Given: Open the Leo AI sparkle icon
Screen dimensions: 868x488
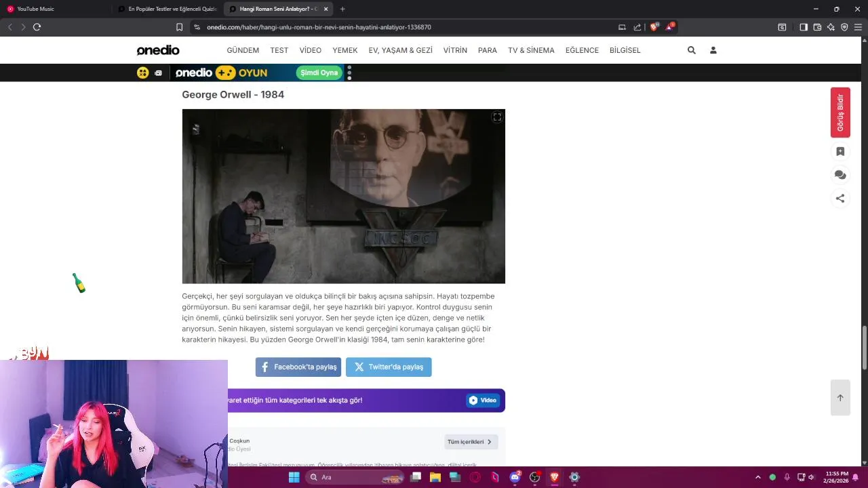Looking at the screenshot, I should click(x=831, y=27).
